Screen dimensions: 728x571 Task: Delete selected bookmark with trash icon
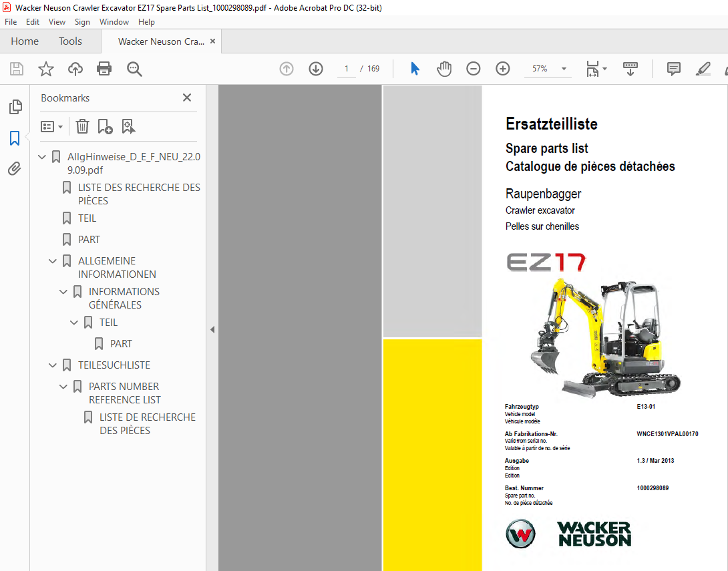(x=82, y=126)
